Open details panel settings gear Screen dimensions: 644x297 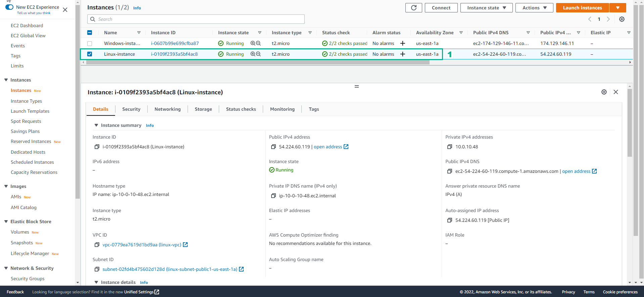(x=604, y=92)
